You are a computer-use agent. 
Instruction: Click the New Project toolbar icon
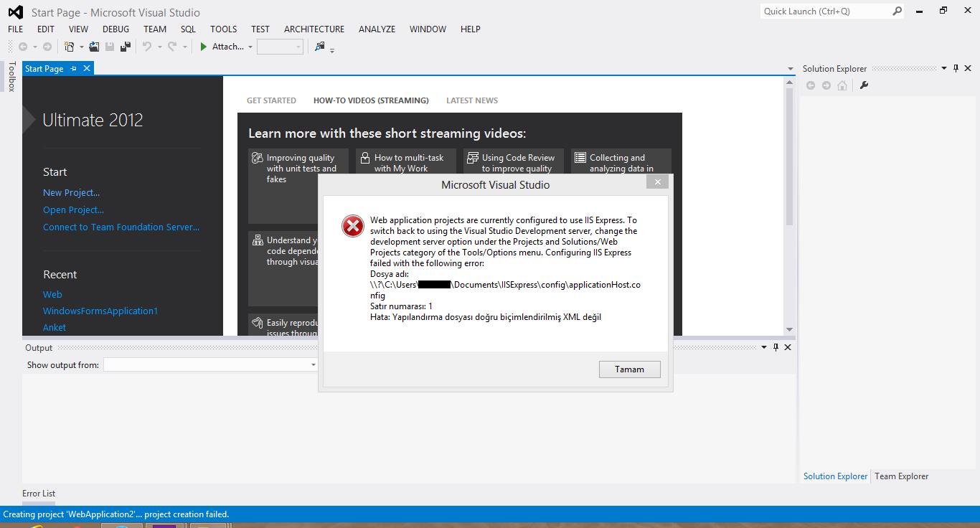[70, 47]
